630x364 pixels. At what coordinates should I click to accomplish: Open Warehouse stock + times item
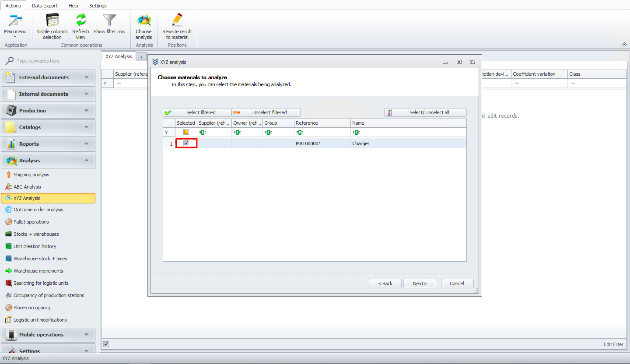(40, 259)
